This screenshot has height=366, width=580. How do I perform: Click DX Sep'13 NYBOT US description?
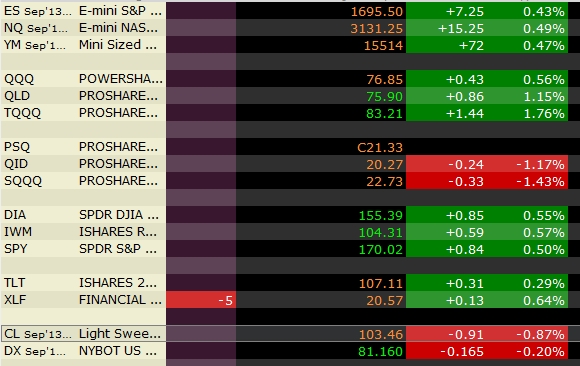click(x=118, y=351)
